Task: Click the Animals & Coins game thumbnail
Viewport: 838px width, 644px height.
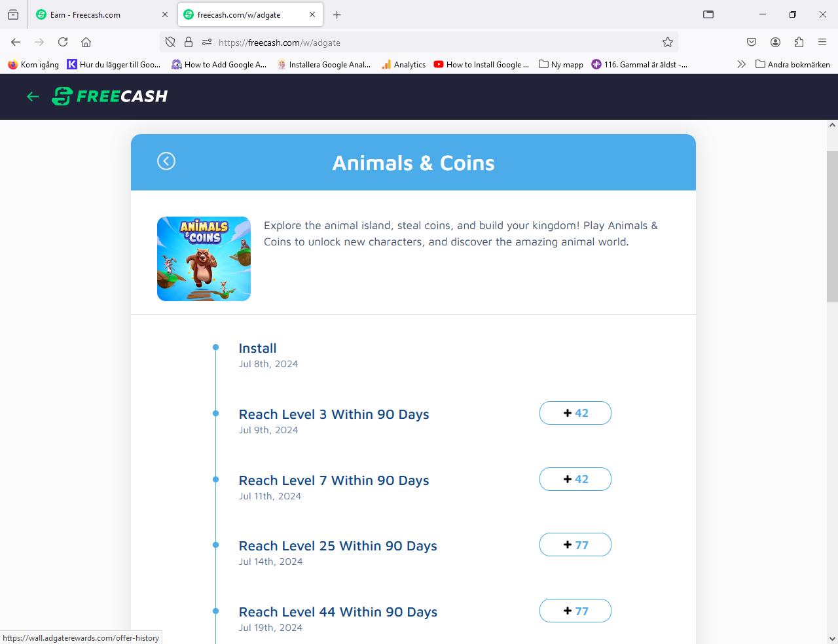Action: [204, 259]
